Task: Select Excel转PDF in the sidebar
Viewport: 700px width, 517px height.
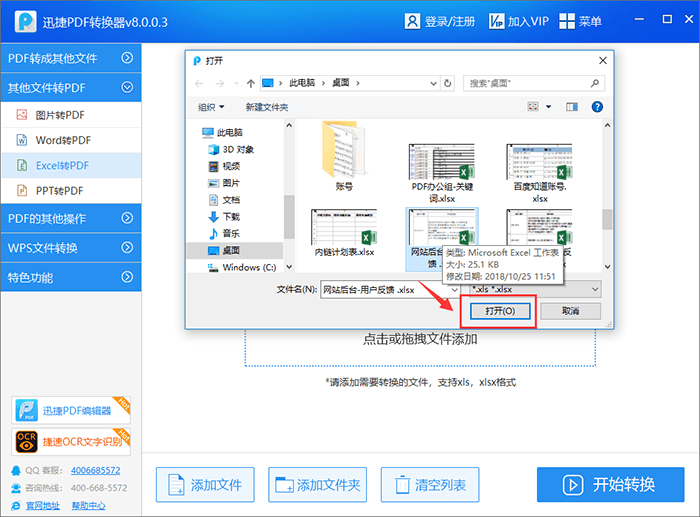Action: click(71, 165)
